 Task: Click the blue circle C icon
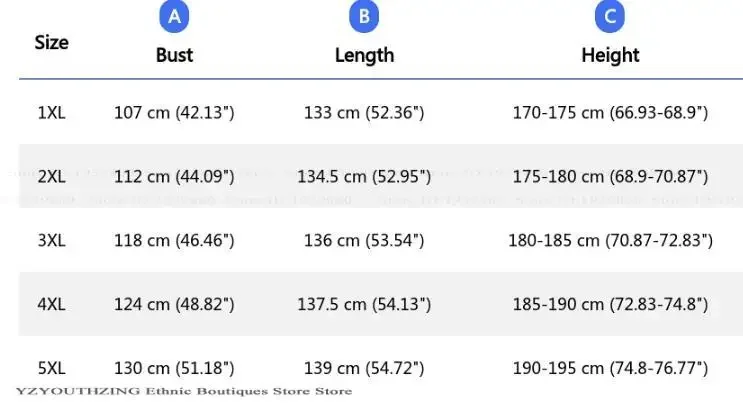609,17
